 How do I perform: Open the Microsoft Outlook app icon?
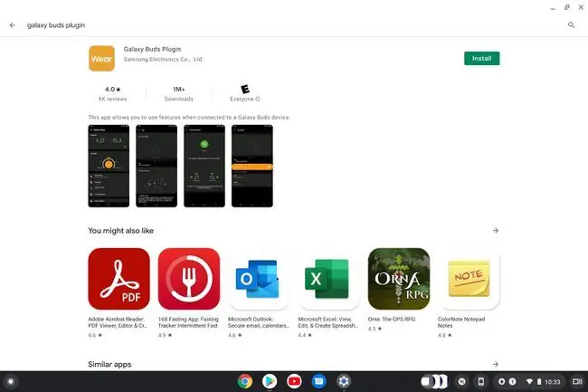coord(259,279)
